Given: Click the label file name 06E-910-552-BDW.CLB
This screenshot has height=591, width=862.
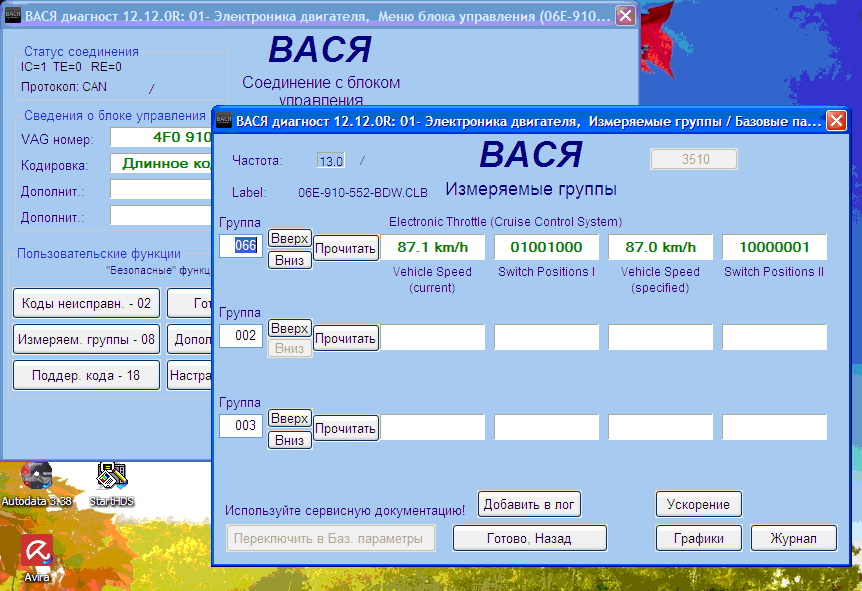Looking at the screenshot, I should pos(363,193).
